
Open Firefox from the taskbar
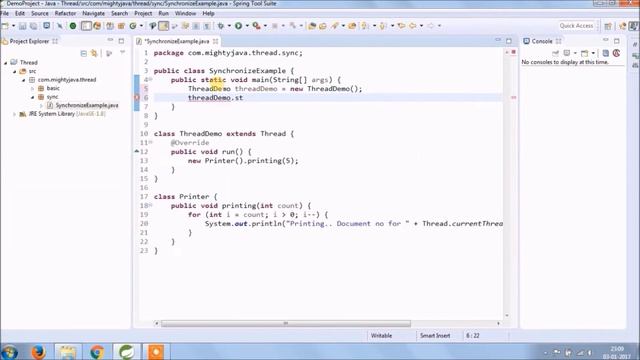point(38,352)
